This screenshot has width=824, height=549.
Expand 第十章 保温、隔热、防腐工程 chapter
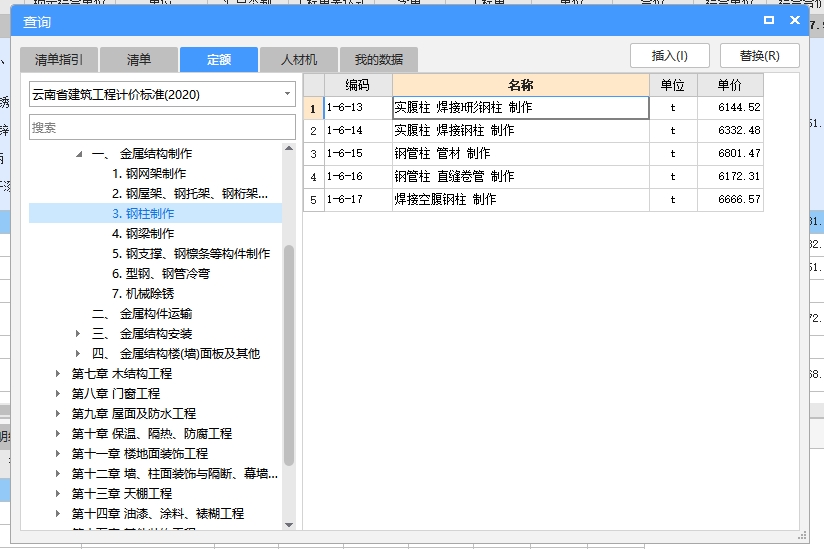click(x=58, y=433)
